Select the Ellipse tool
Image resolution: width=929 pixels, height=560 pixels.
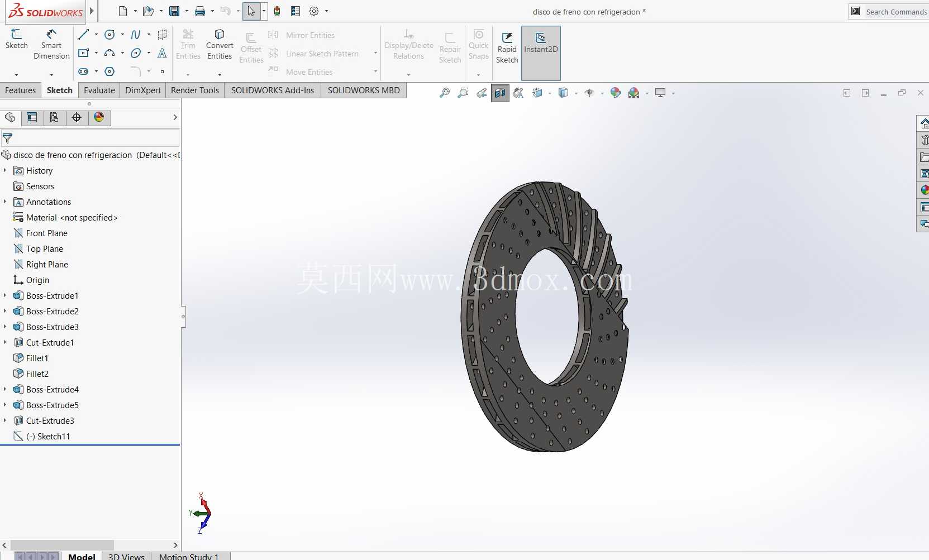(x=136, y=53)
